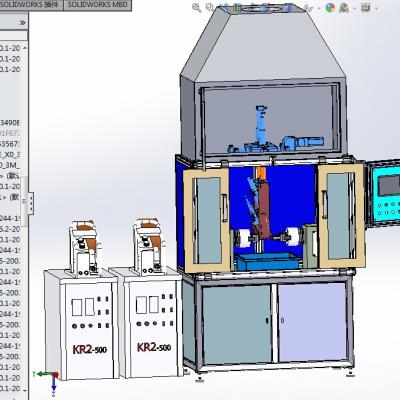Switch to the SOLIDWORKS 插件 tab
The image size is (400, 400).
[31, 5]
